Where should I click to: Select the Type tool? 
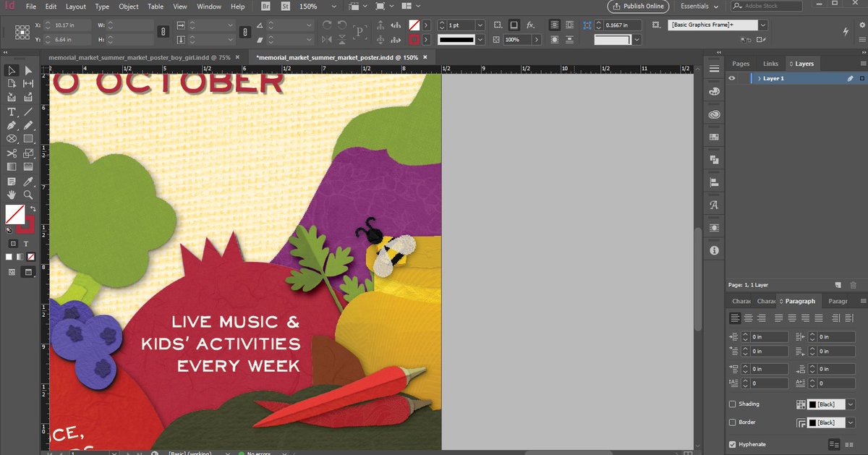point(12,112)
